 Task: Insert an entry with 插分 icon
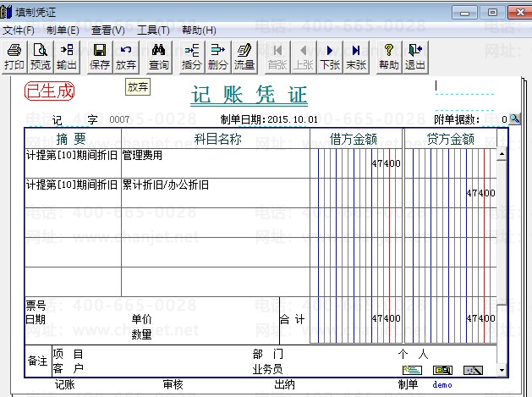point(192,57)
